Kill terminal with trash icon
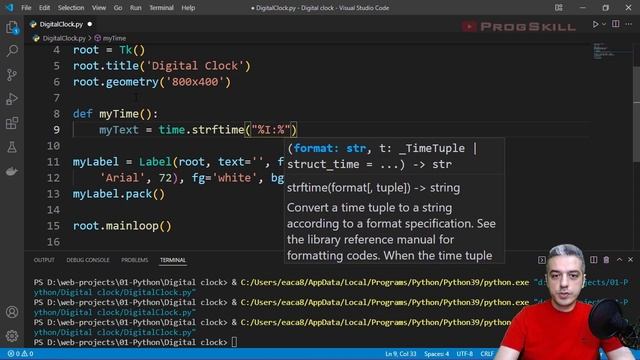The width and height of the screenshot is (640, 360). pos(606,260)
